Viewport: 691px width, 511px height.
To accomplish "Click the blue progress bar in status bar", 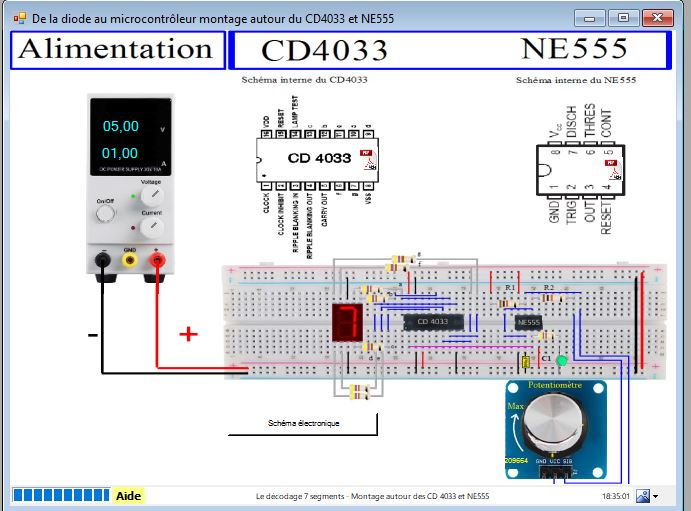I will 60,495.
